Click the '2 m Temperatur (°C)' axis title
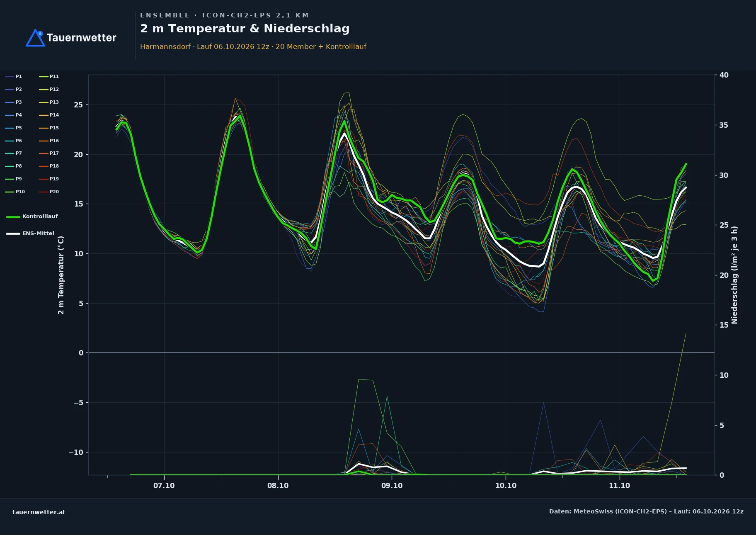 [61, 275]
